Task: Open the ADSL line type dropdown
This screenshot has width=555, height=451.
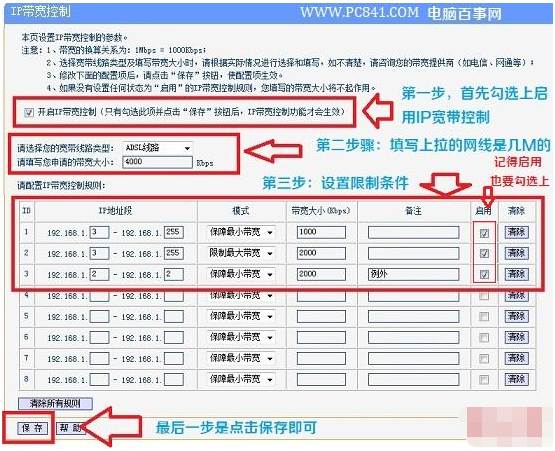Action: [x=158, y=148]
